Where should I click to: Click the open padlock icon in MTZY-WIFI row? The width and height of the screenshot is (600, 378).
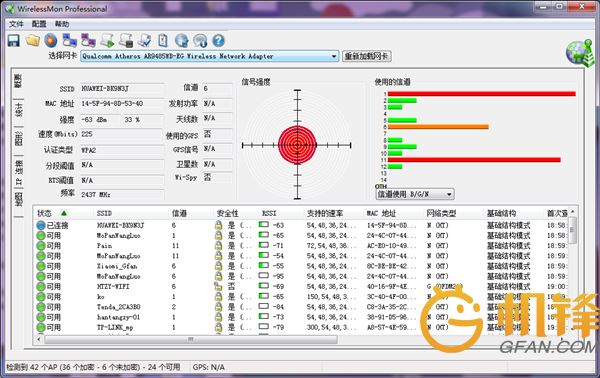(218, 286)
